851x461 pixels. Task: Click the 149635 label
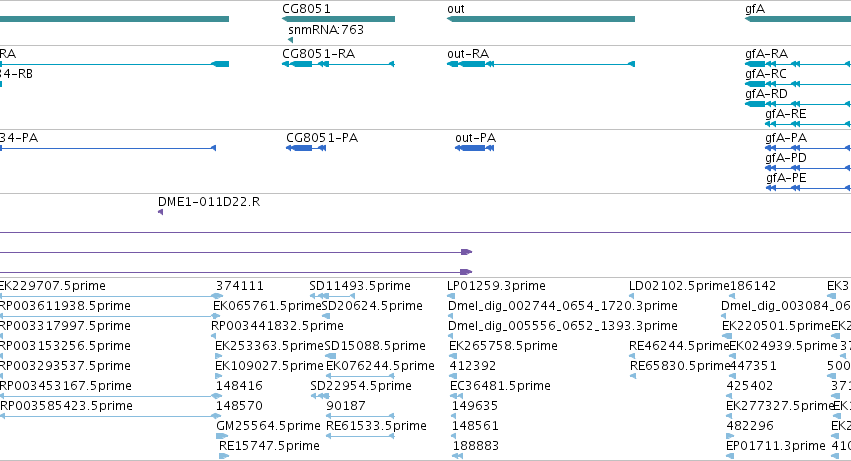pos(475,407)
